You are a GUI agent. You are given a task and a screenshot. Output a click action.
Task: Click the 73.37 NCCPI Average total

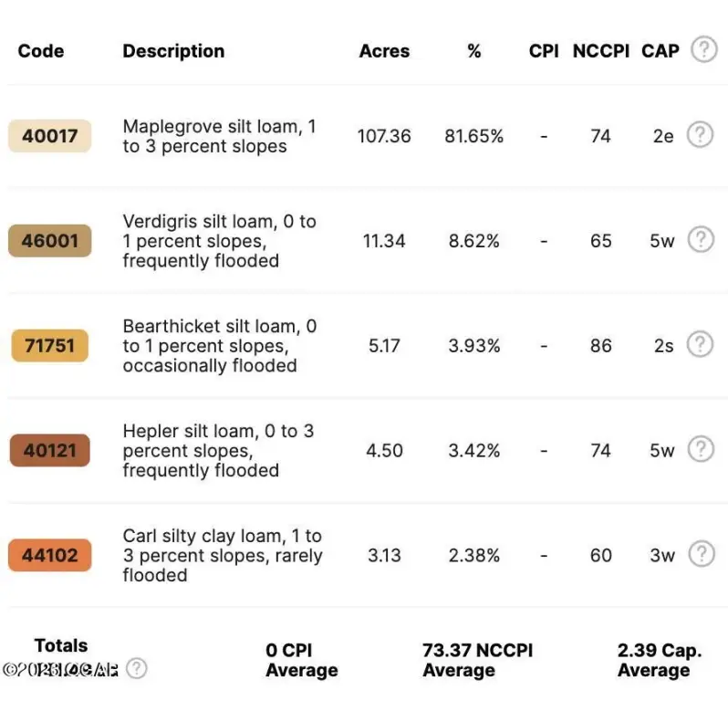[x=477, y=660]
